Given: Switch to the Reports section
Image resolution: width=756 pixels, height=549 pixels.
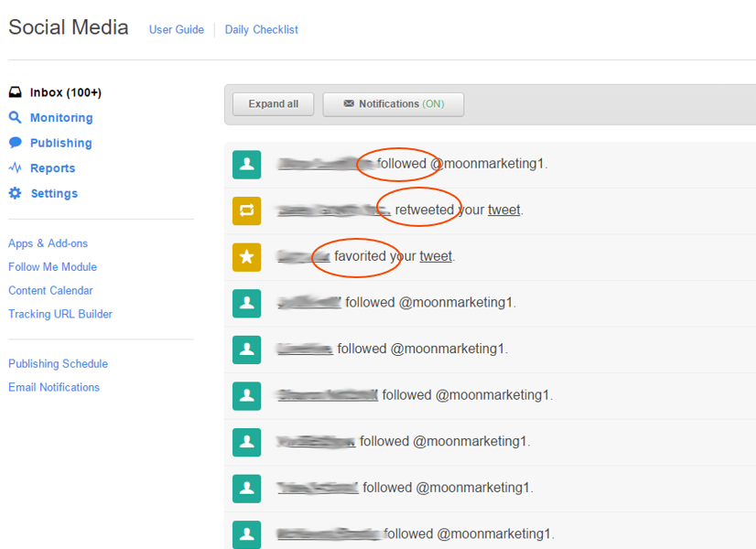Looking at the screenshot, I should click(52, 168).
